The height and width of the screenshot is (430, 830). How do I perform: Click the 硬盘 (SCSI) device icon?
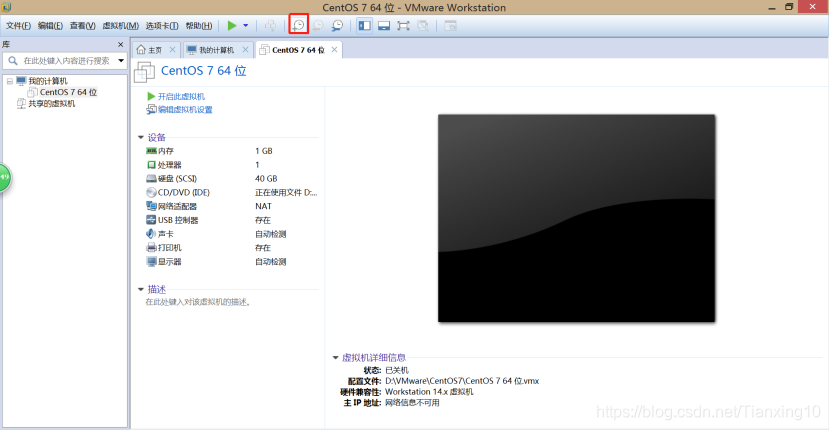[x=151, y=178]
